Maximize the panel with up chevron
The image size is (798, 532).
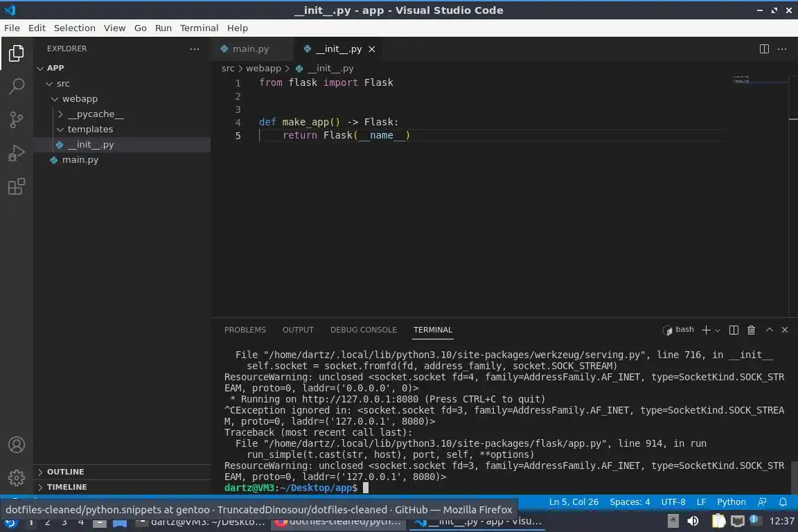coord(770,330)
